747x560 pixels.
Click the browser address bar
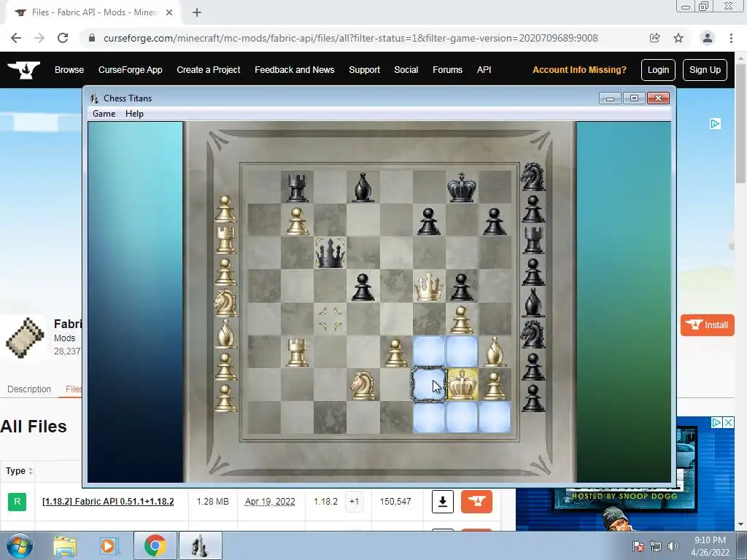pyautogui.click(x=350, y=38)
